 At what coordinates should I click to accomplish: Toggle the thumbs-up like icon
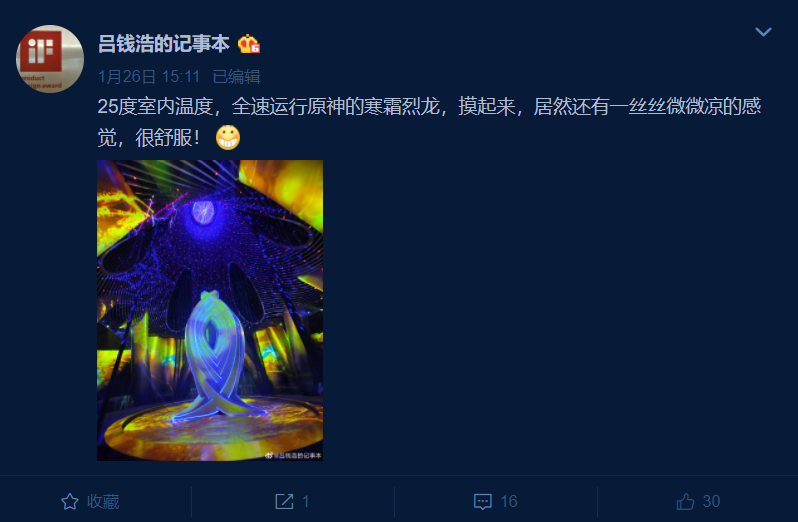pyautogui.click(x=685, y=502)
